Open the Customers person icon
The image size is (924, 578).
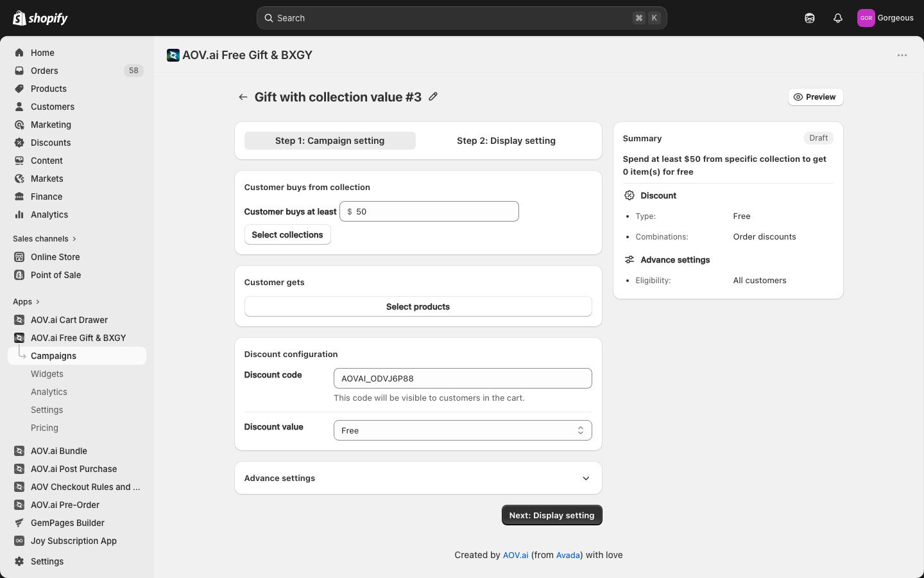click(19, 107)
